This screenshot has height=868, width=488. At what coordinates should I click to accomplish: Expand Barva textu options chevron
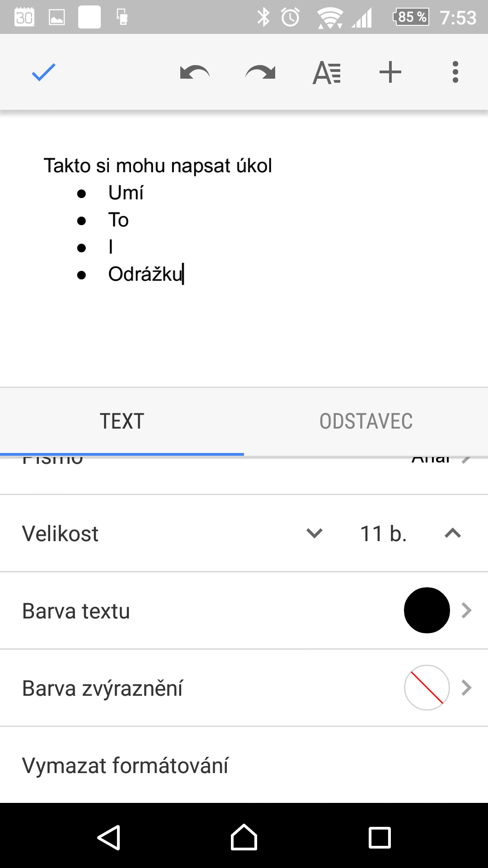click(466, 610)
